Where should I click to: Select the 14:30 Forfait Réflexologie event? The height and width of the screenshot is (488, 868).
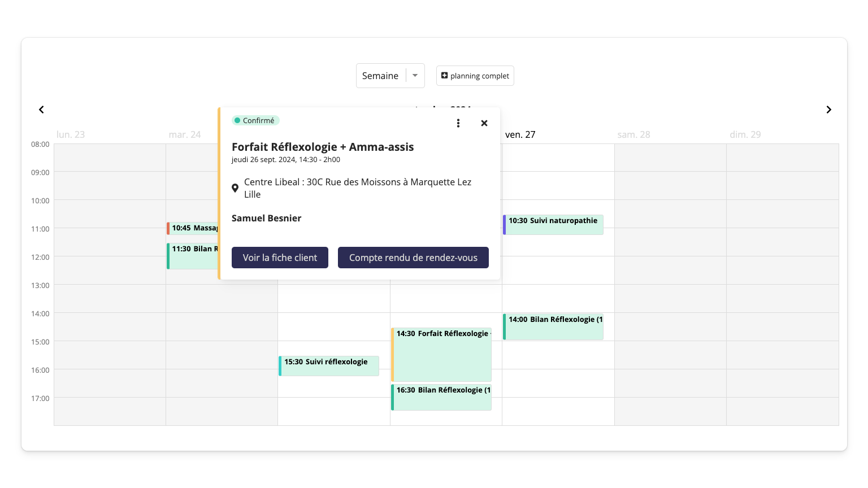441,354
